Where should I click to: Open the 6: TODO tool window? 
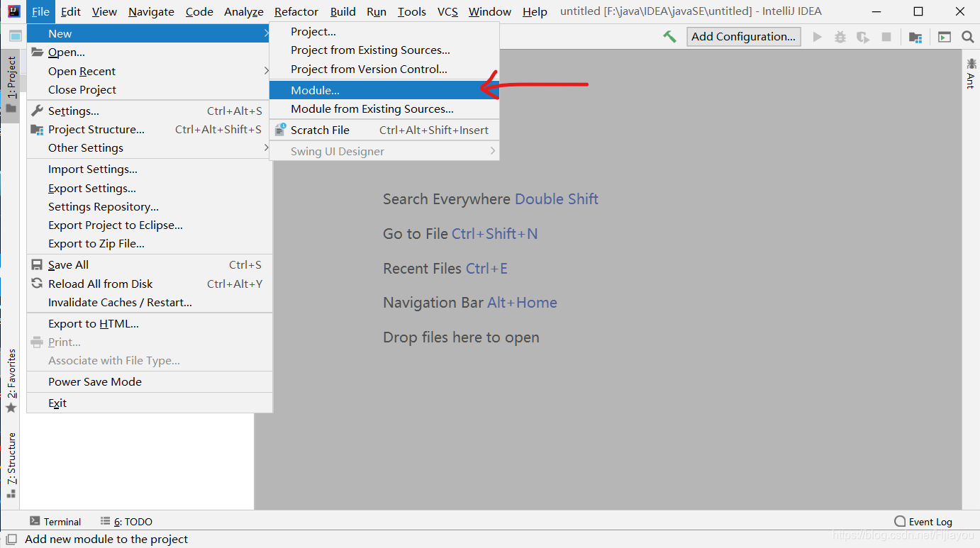126,522
